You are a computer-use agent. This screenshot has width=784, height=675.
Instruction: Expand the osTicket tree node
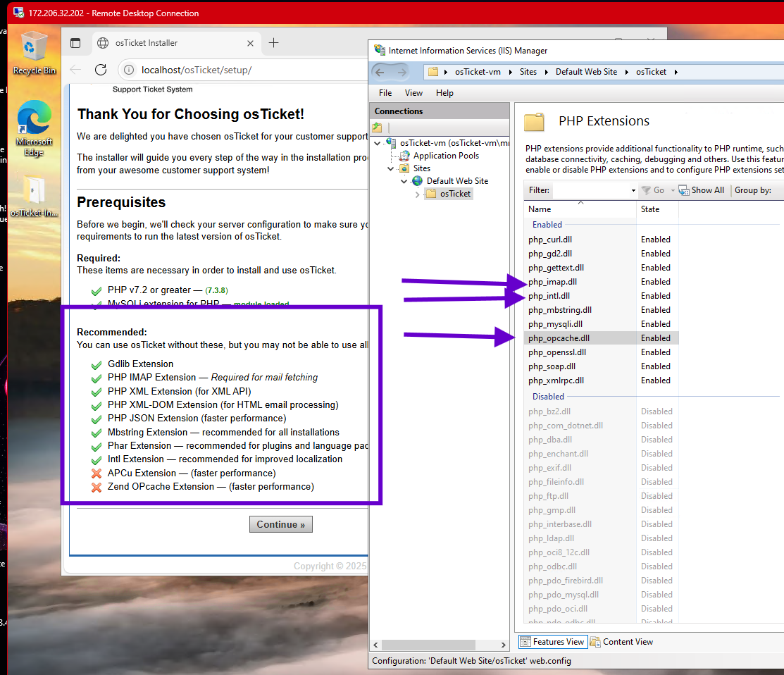(418, 194)
